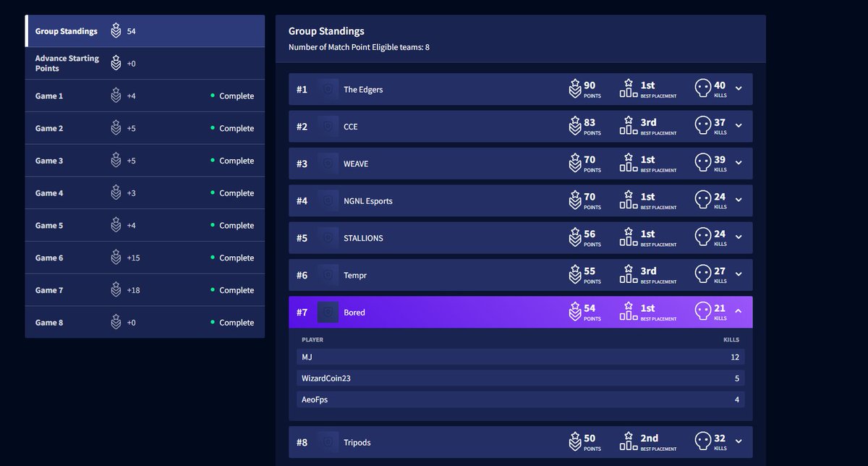Collapse the Bored team details chevron
This screenshot has height=466, width=868.
tap(739, 312)
